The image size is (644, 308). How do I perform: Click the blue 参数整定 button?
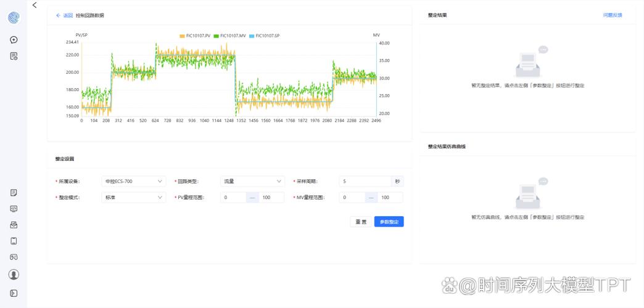point(389,222)
